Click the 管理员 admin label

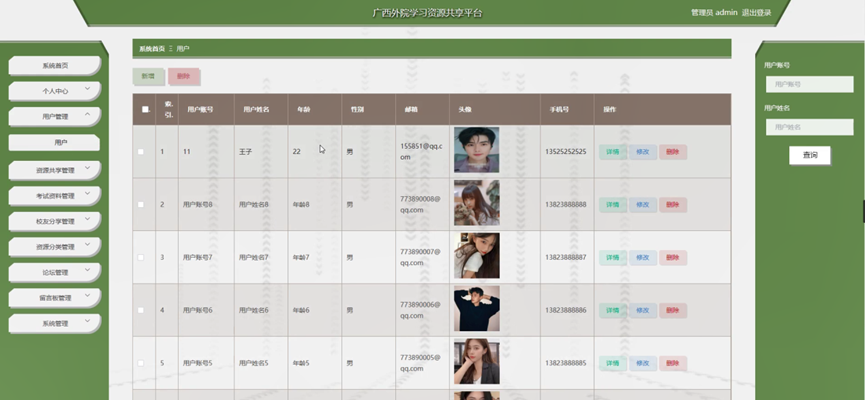pos(714,13)
